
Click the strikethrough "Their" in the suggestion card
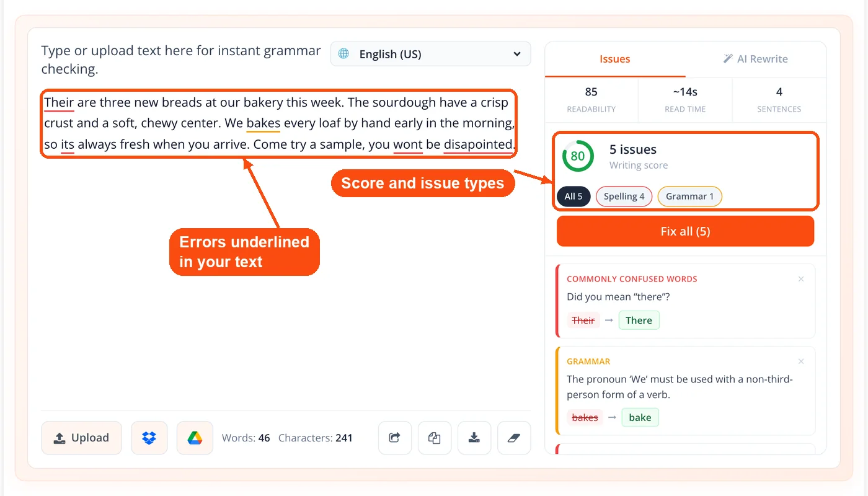pos(583,321)
